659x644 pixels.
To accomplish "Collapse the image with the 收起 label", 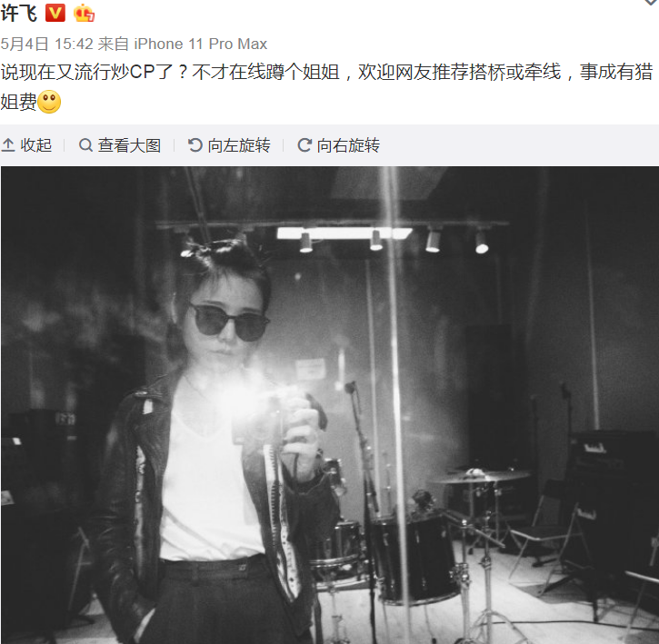I will 36,145.
